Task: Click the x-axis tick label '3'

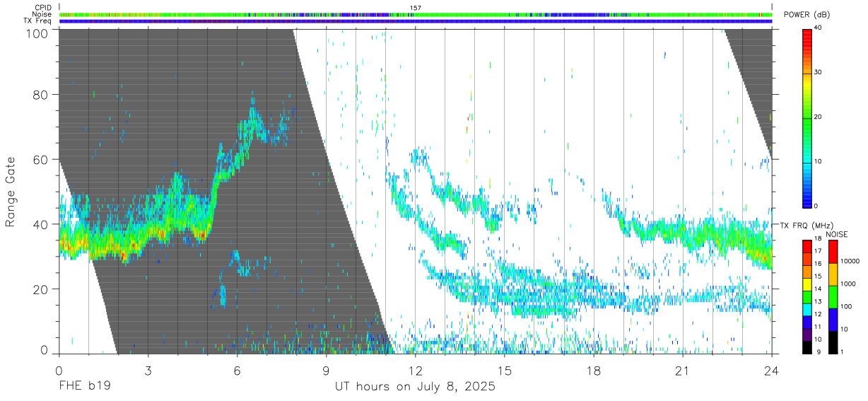Action: pyautogui.click(x=148, y=371)
